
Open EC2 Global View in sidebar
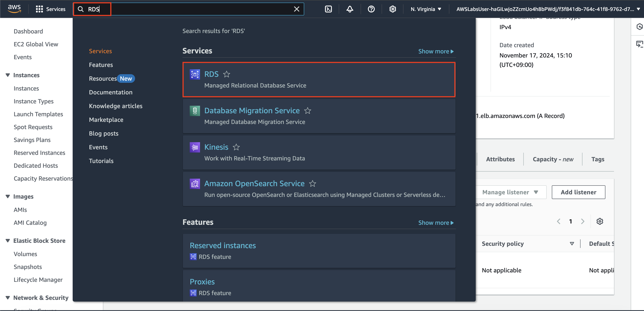[x=36, y=44]
